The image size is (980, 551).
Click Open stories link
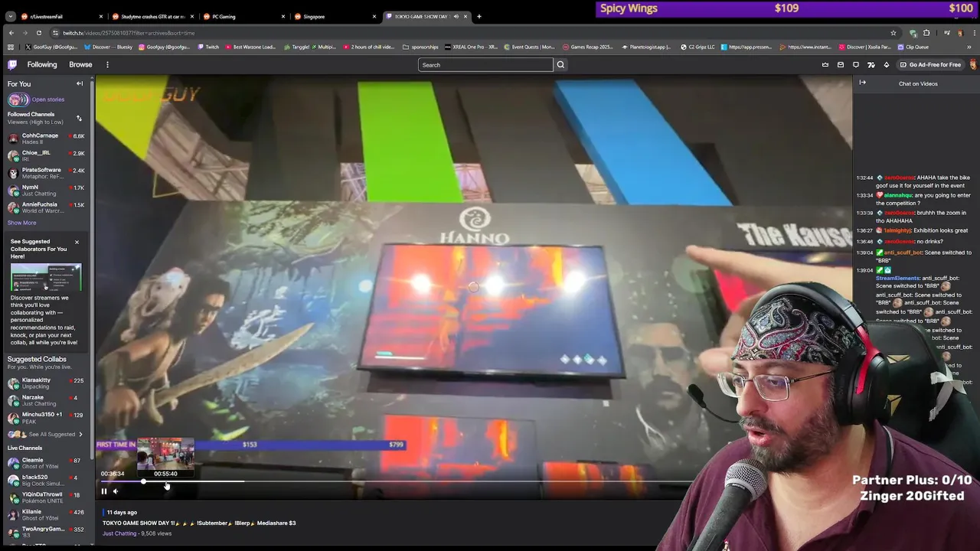click(x=47, y=99)
